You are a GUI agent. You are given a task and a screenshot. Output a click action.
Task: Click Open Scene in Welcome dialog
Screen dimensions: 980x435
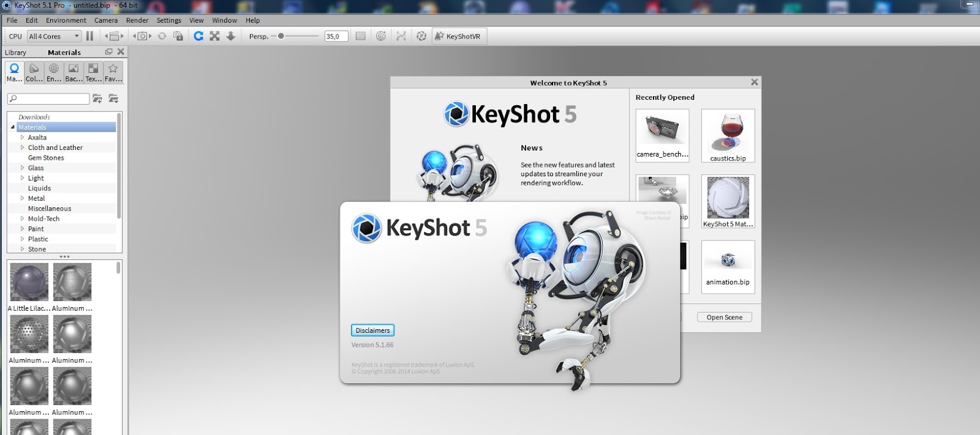click(725, 318)
